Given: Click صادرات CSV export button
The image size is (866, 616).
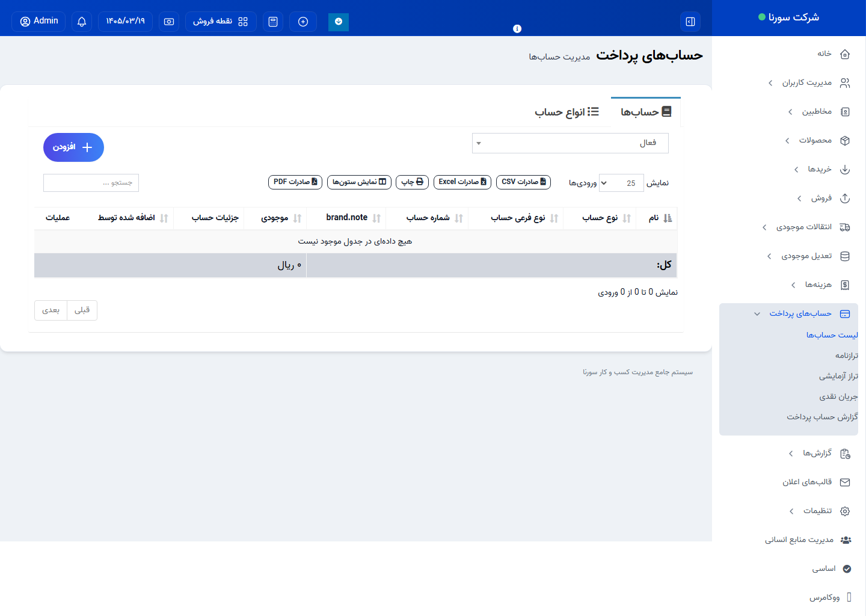Looking at the screenshot, I should coord(524,182).
